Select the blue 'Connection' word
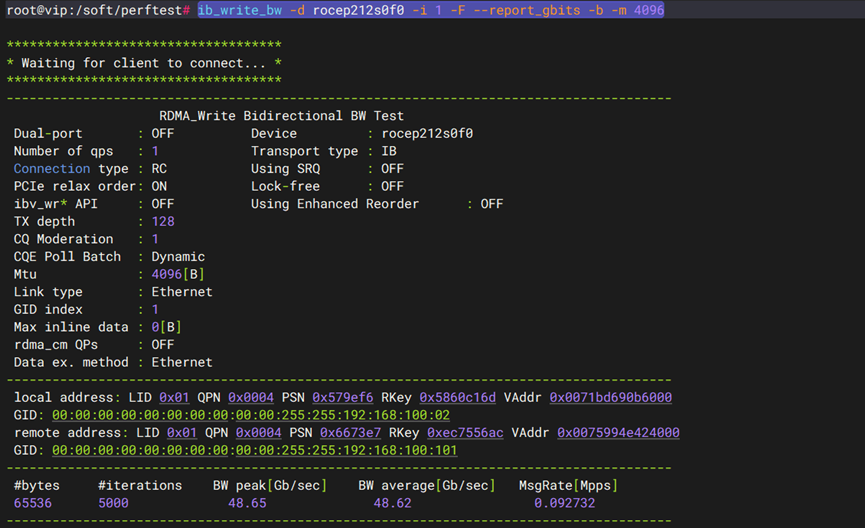This screenshot has height=528, width=865. click(x=51, y=169)
